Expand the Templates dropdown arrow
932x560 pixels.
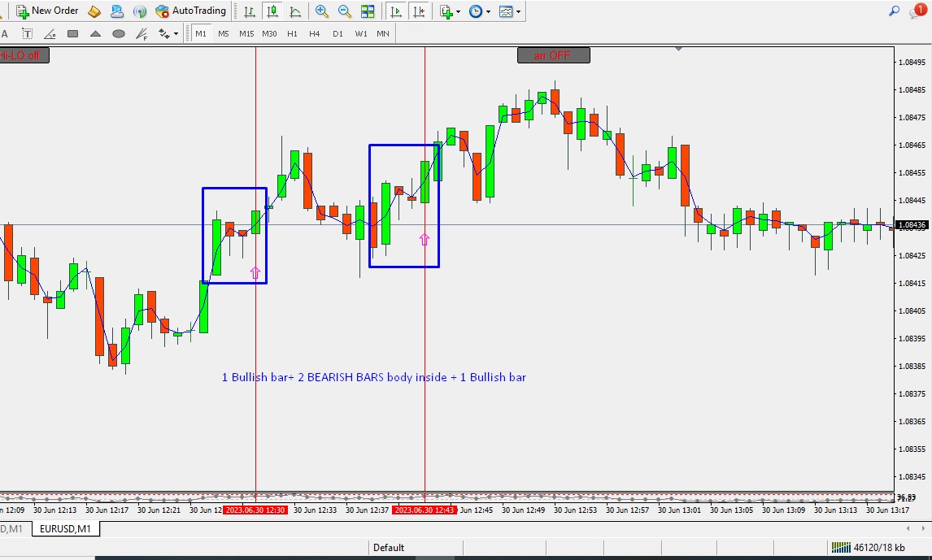tap(518, 12)
